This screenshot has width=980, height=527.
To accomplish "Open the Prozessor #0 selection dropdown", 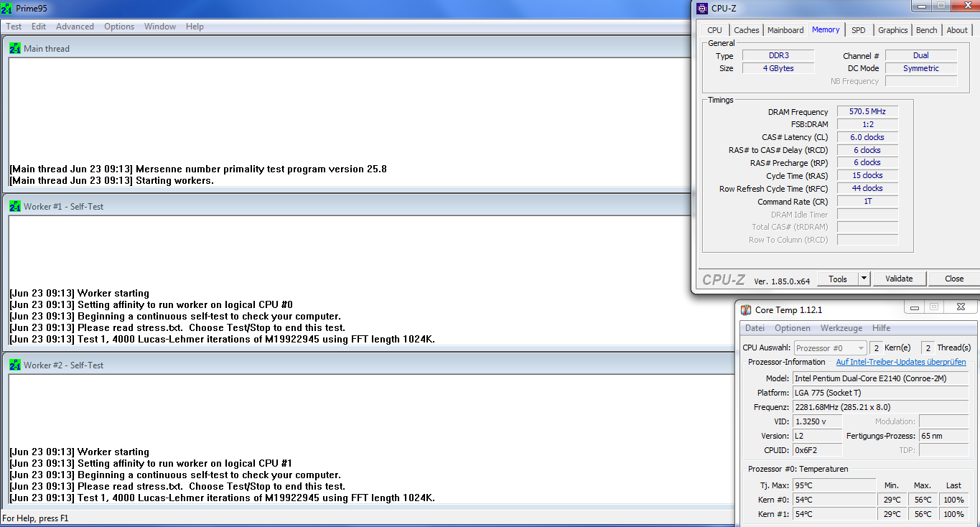I will click(x=831, y=348).
